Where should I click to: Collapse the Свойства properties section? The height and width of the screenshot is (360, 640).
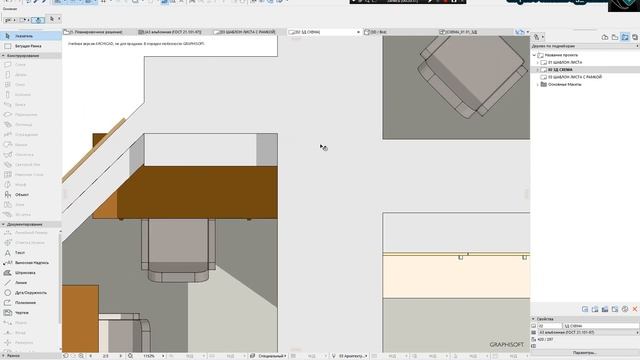(x=533, y=319)
